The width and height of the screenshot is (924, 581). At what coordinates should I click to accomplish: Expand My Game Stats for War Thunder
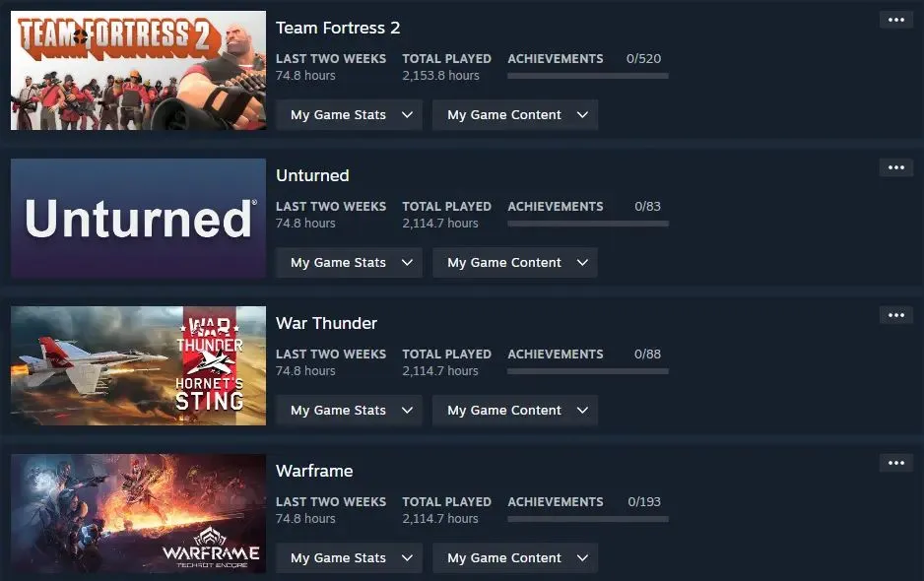pyautogui.click(x=349, y=410)
